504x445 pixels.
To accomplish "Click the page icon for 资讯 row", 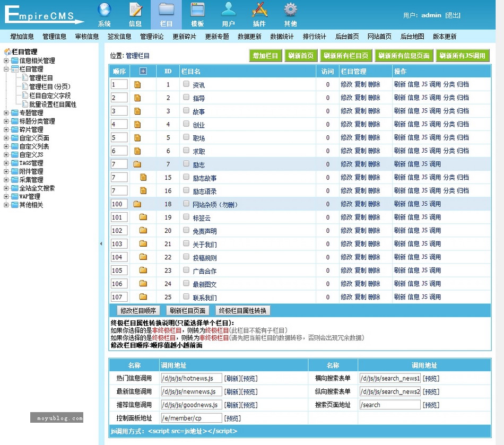I will click(x=137, y=84).
